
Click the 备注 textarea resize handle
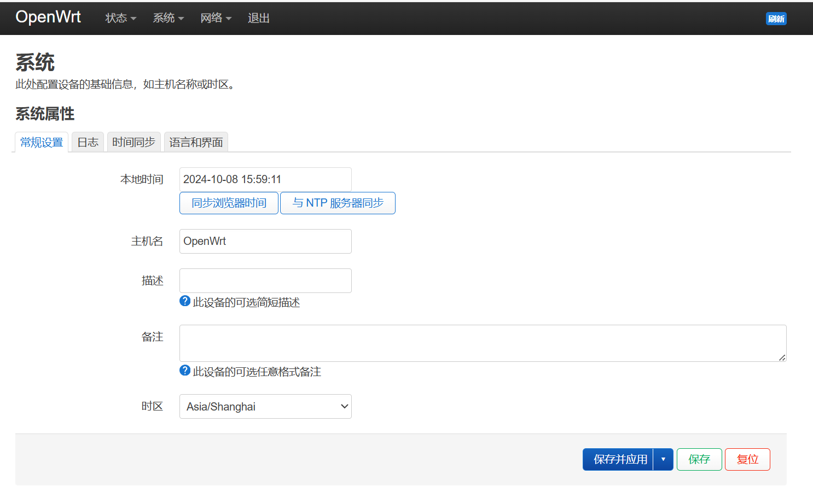782,358
